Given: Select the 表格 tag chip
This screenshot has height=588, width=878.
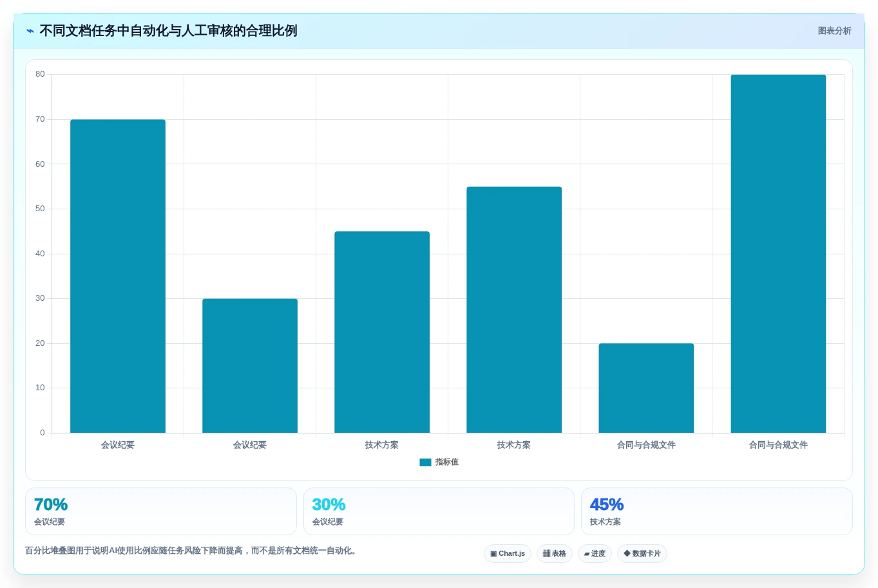Looking at the screenshot, I should pos(555,553).
